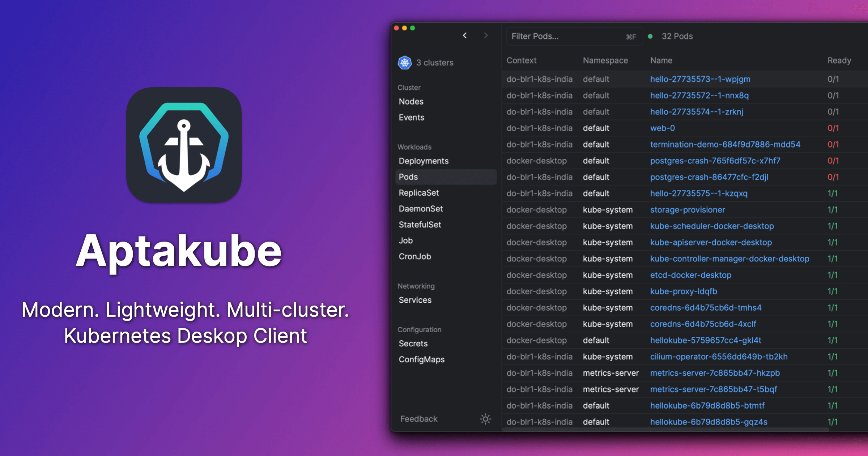Open pod kube-proxy-ldqfb
Viewport: 868px width, 456px height.
(684, 291)
